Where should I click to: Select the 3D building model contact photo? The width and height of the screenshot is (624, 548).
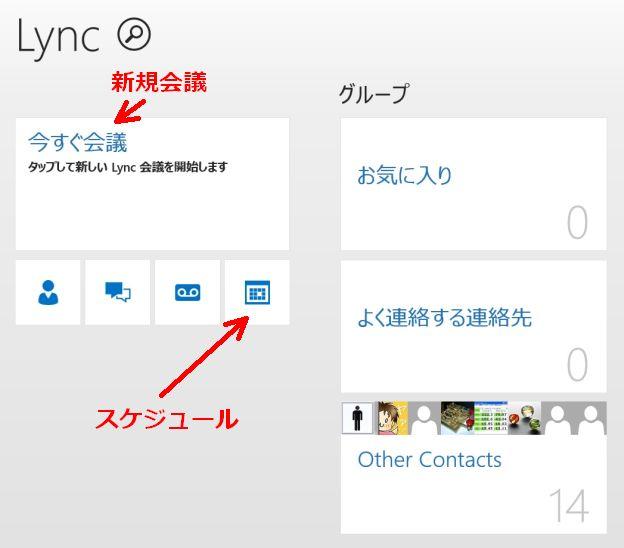coord(458,418)
